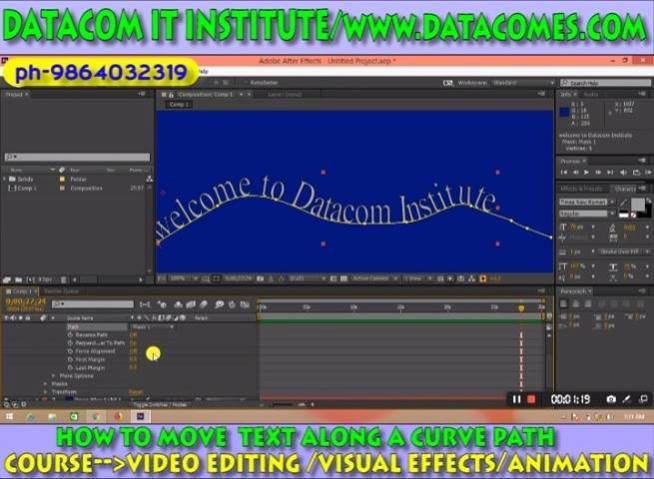Open the Workspace dropdown
Screen dimensions: 654x479
[523, 83]
